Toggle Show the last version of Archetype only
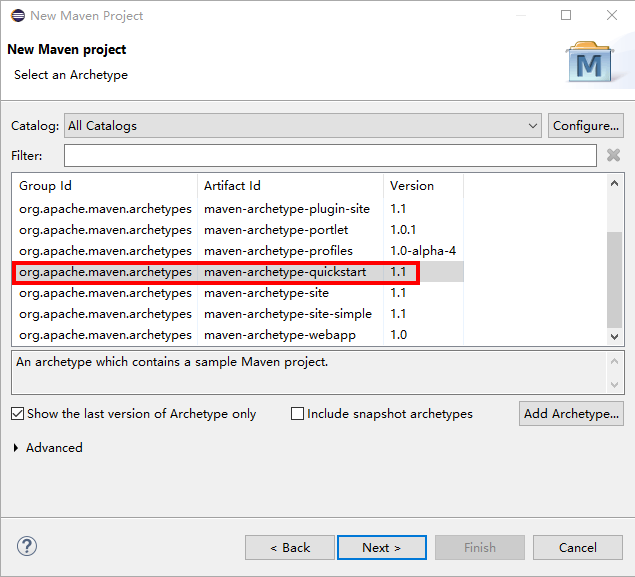Screen dimensions: 635x577 (x=17, y=414)
